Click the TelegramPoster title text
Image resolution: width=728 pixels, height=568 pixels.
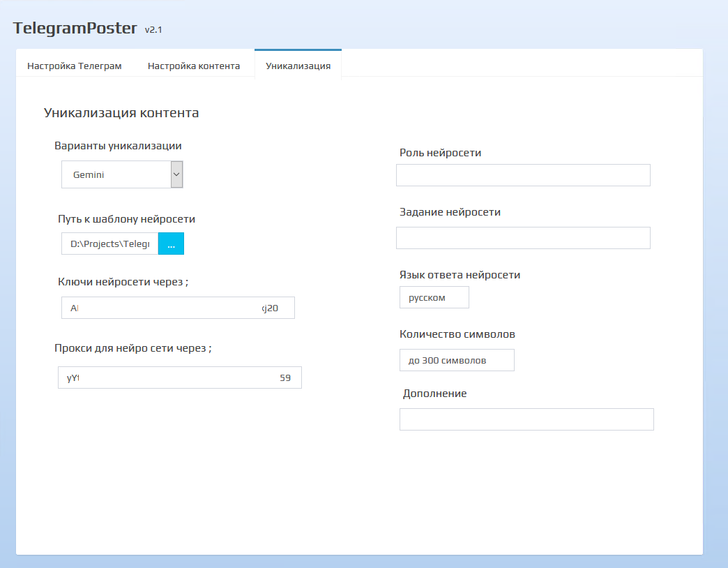click(75, 28)
